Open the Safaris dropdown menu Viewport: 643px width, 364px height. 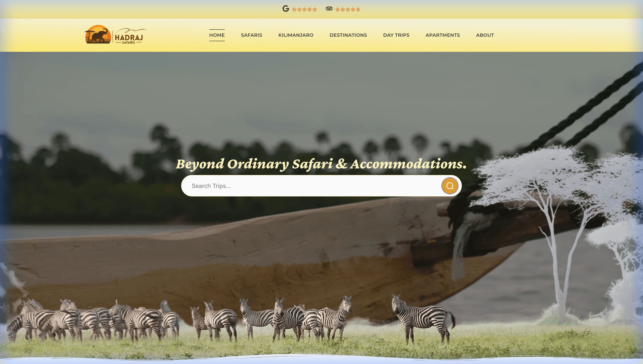tap(251, 35)
